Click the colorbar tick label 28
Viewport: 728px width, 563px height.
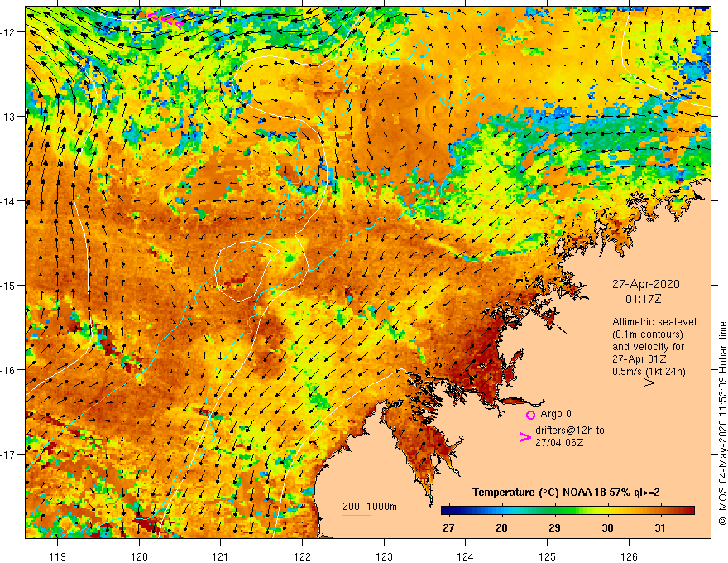501,527
